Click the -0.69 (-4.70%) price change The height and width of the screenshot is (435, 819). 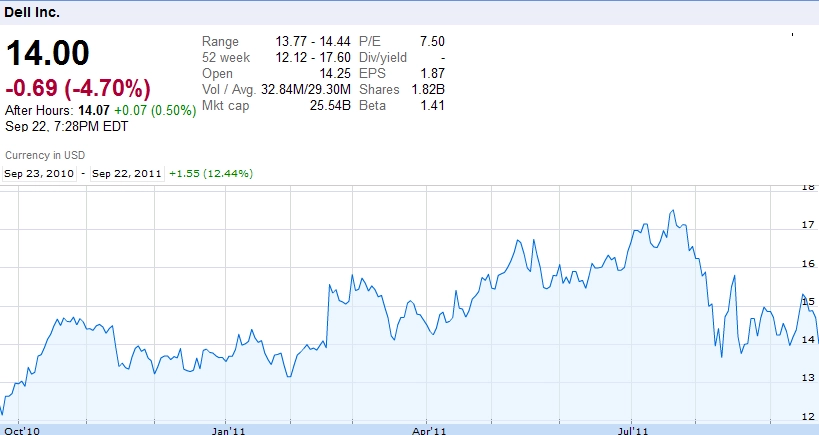point(78,88)
